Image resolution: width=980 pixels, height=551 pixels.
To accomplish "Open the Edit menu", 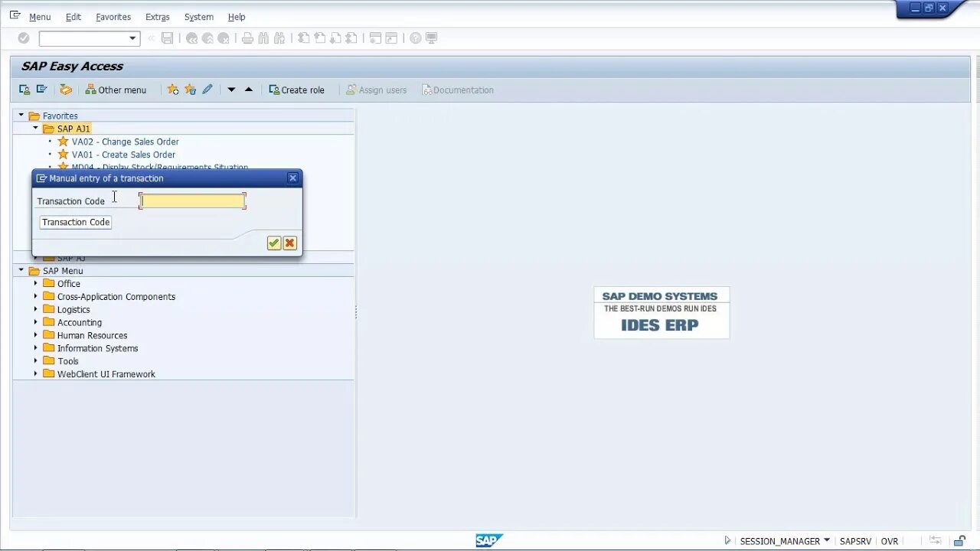I will point(73,17).
